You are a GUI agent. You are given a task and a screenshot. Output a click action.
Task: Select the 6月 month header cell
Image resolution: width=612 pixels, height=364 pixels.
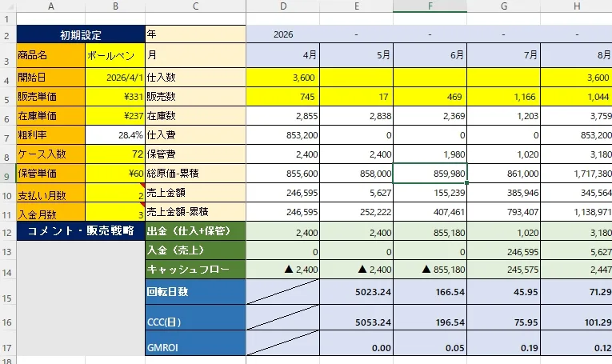pos(430,55)
